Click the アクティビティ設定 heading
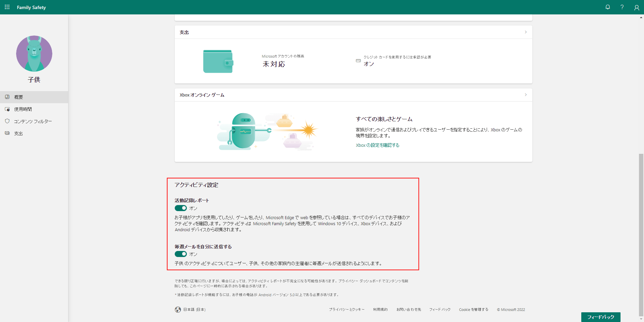The image size is (644, 322). pos(196,185)
